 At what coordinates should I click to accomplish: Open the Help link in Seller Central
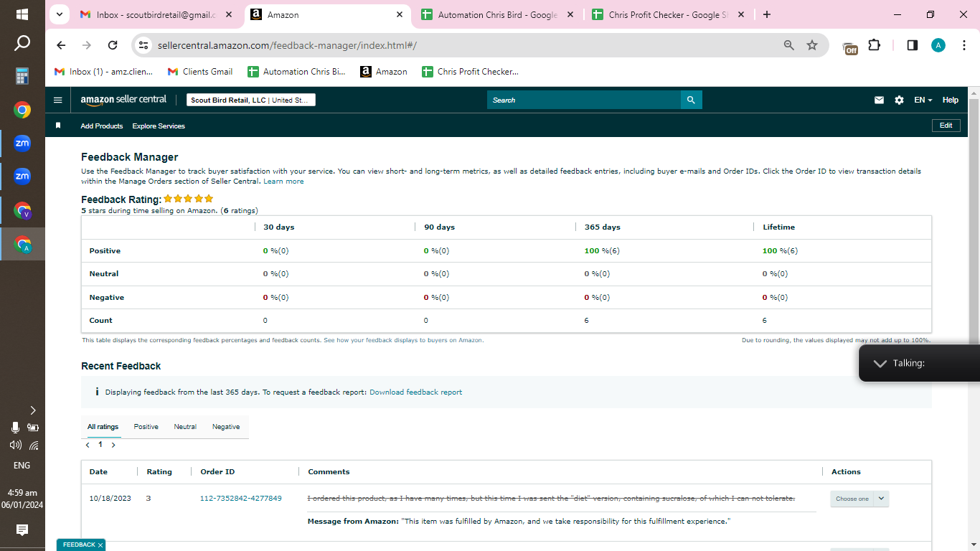[951, 100]
